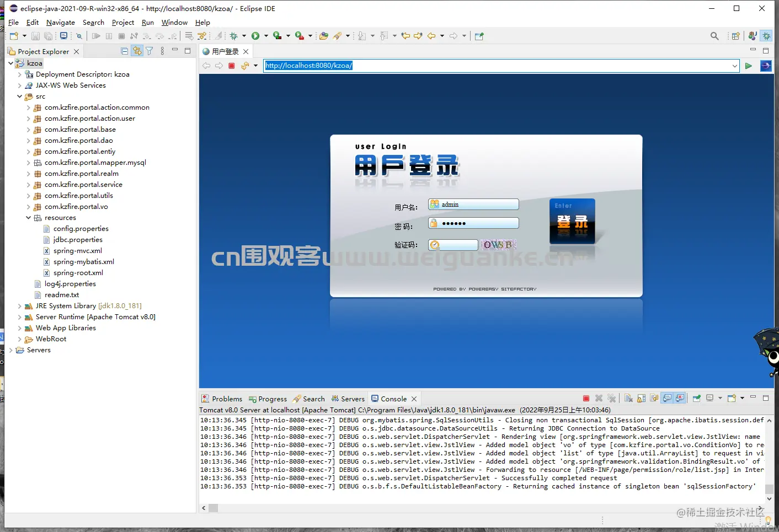Open the Project menu
Viewport: 779px width, 532px height.
[122, 22]
